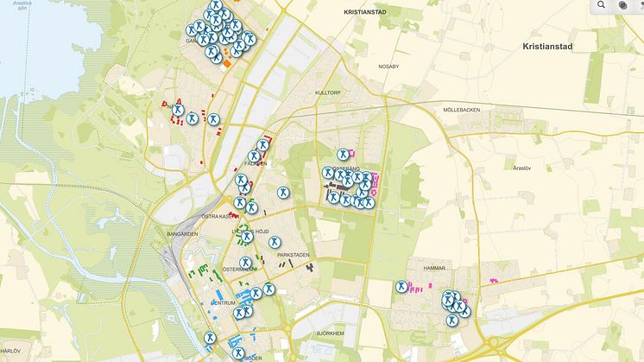Open the marker left of Parkstaden label
The height and width of the screenshot is (362, 644).
point(275,245)
